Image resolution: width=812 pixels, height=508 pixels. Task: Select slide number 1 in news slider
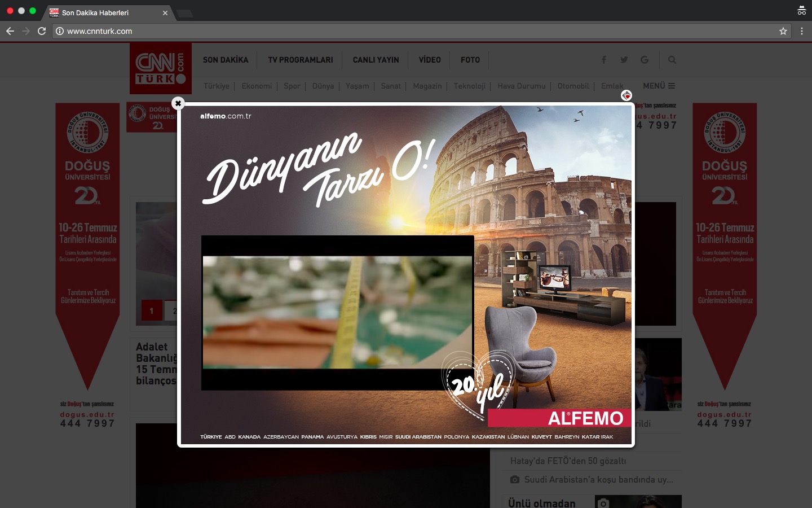(151, 310)
